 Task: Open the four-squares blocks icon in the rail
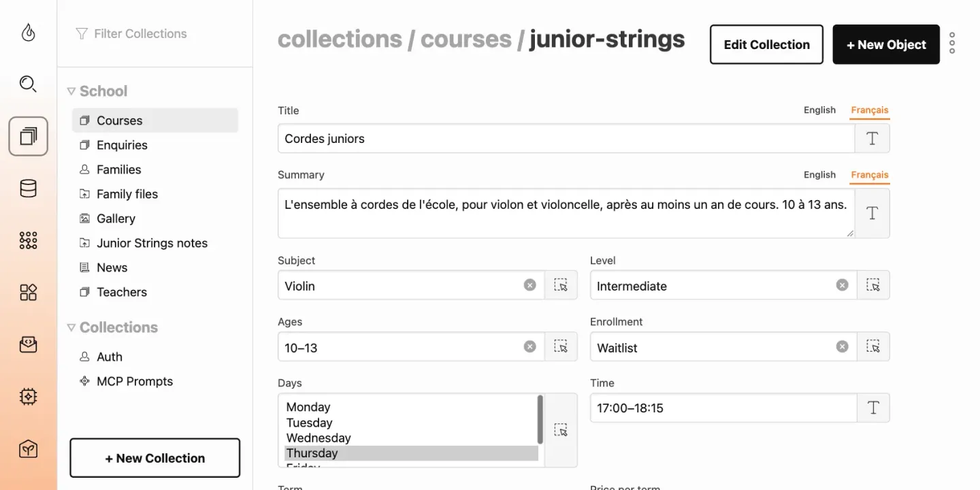[28, 293]
